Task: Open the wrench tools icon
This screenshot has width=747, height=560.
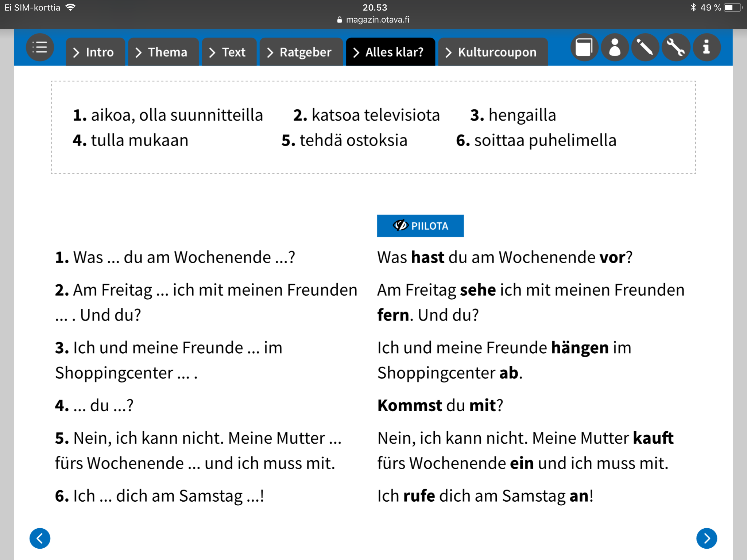Action: [x=676, y=47]
